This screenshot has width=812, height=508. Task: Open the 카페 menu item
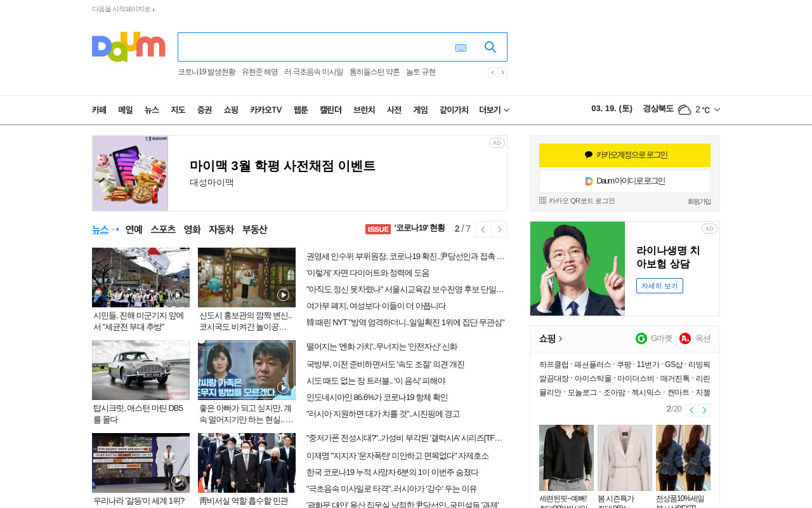pyautogui.click(x=99, y=110)
